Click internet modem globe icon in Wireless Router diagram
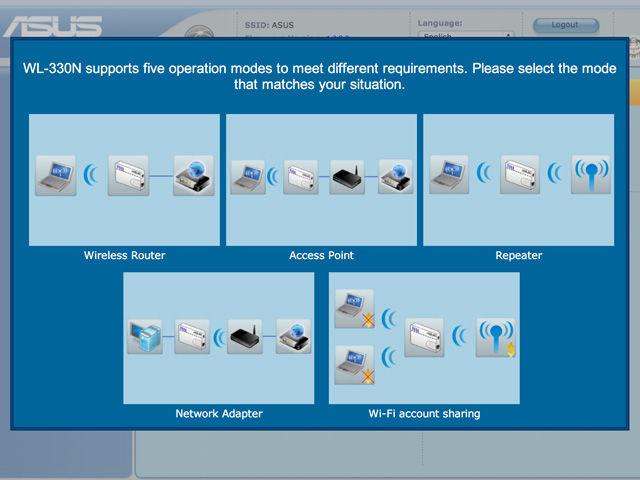This screenshot has height=480, width=640. click(x=194, y=176)
